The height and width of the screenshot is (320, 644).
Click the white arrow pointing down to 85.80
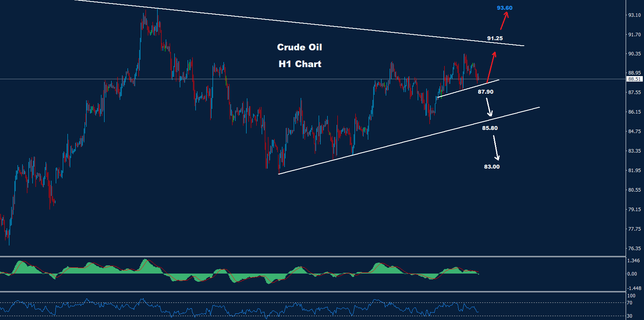489,107
